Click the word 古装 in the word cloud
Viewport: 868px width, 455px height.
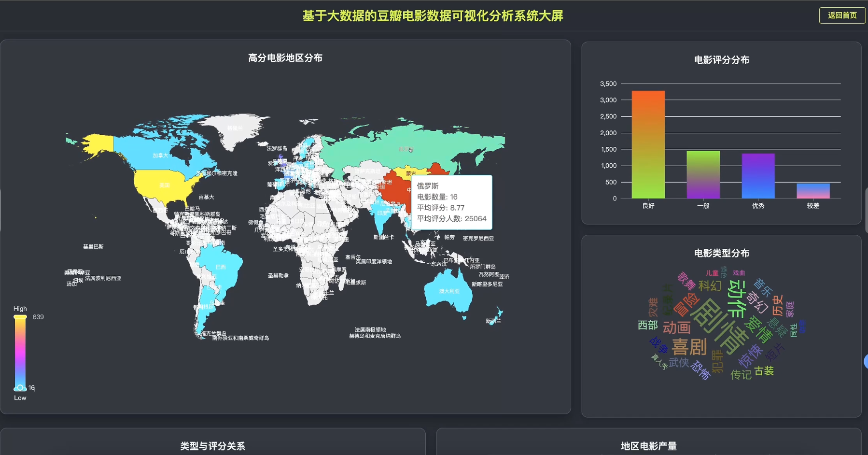(x=764, y=370)
